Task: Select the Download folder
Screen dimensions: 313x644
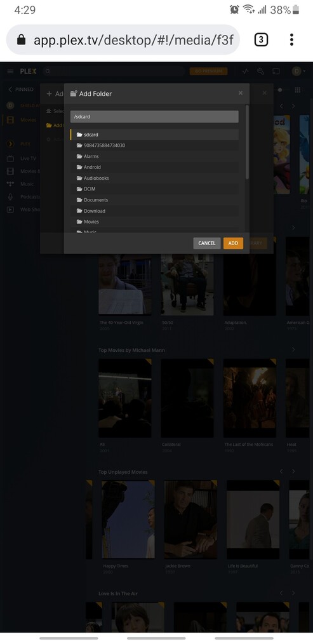Action: tap(154, 211)
